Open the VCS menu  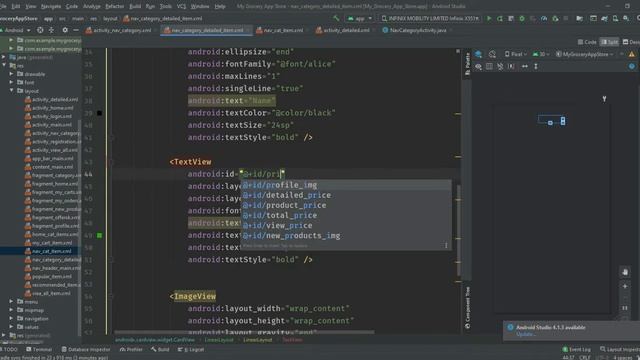coord(181,6)
